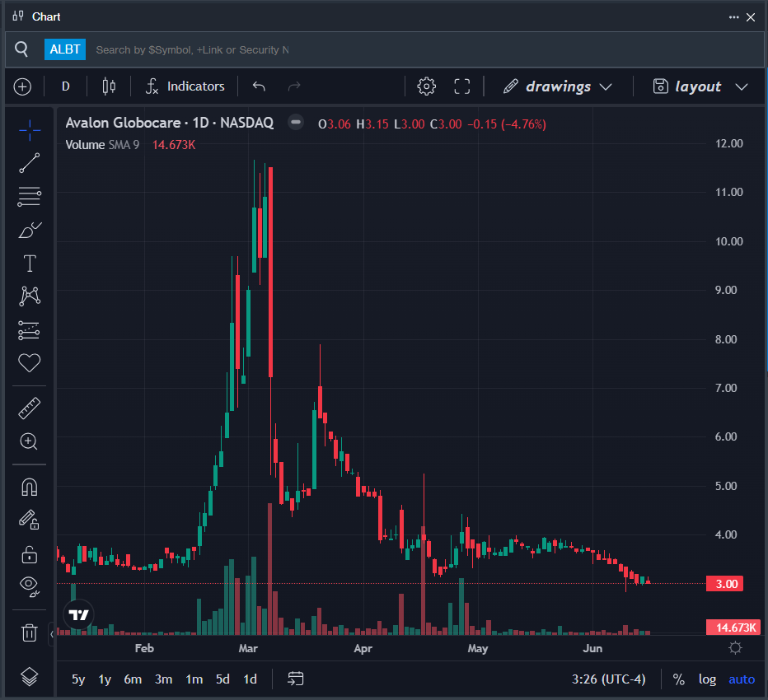Open chart settings gear

pos(426,86)
